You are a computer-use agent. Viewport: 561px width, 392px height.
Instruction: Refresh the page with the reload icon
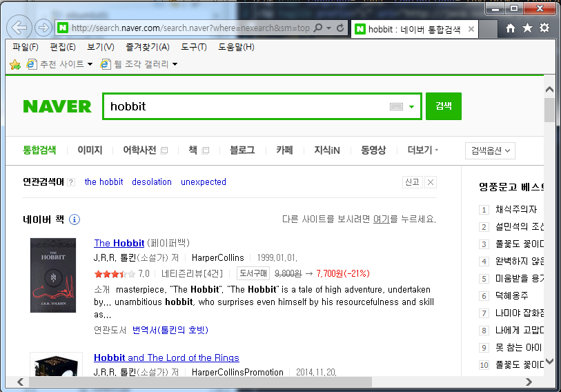(340, 28)
